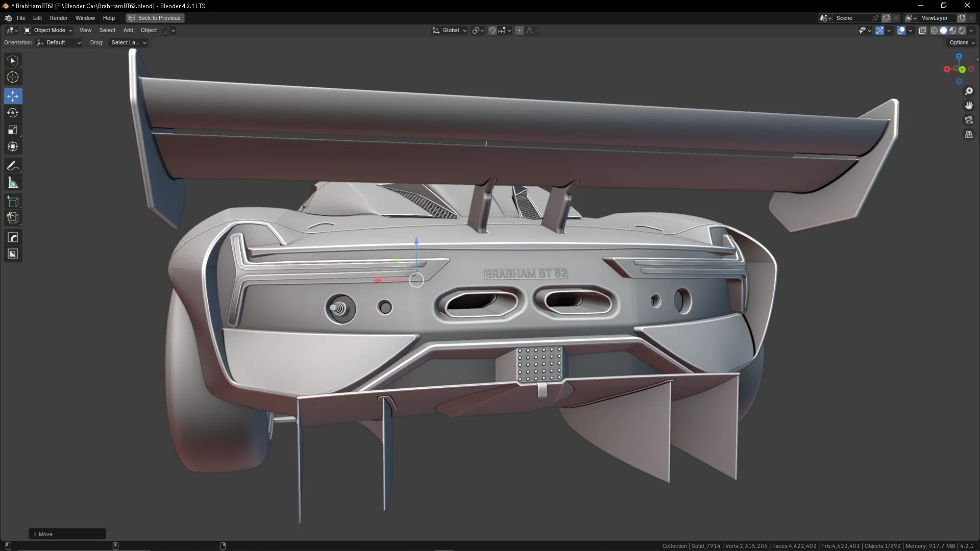Expand the Options dropdown
Viewport: 980px width, 551px height.
962,43
